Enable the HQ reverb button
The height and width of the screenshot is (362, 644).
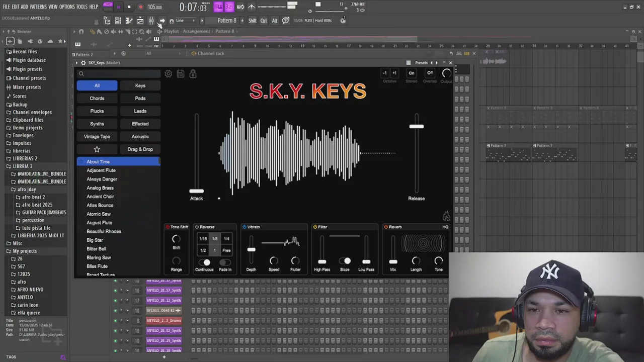point(445,227)
